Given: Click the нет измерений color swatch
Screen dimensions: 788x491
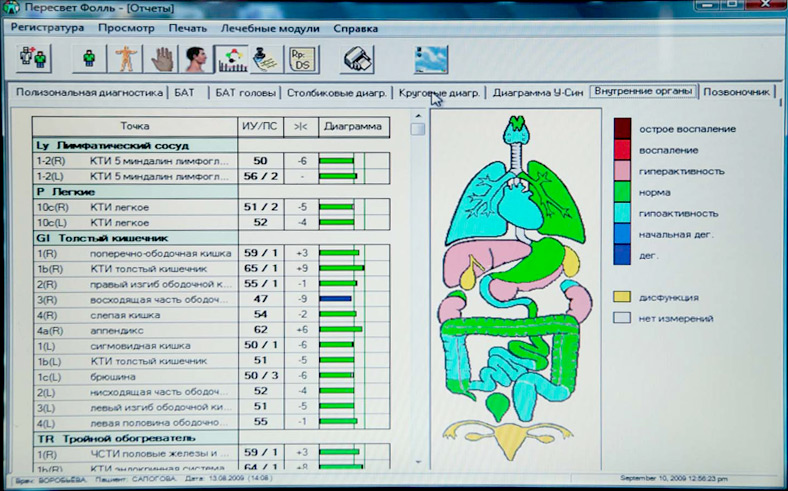Looking at the screenshot, I should 622,318.
